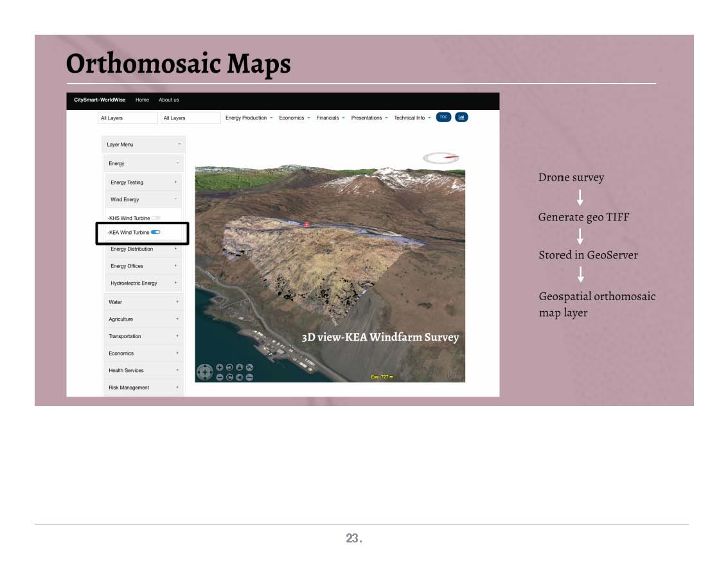Open the Home page in navbar
This screenshot has height=563, width=728.
click(142, 100)
